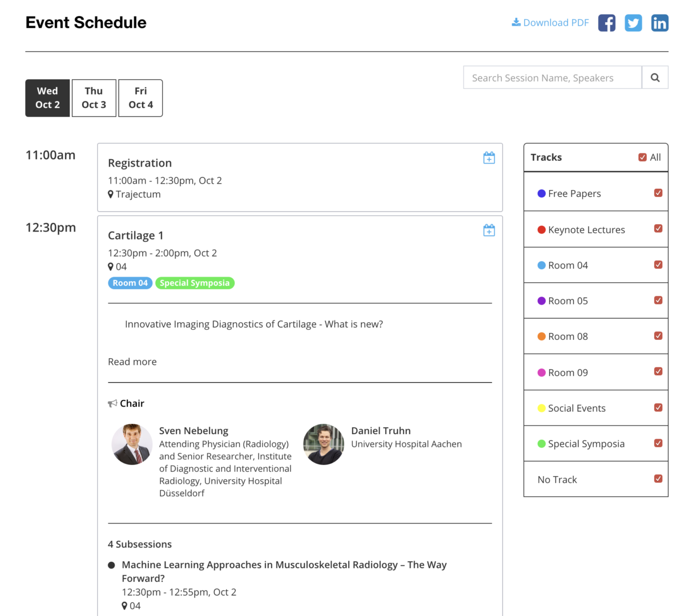Viewport: 685px width, 616px height.
Task: Switch to the Fri Oct 4 tab
Action: (140, 98)
